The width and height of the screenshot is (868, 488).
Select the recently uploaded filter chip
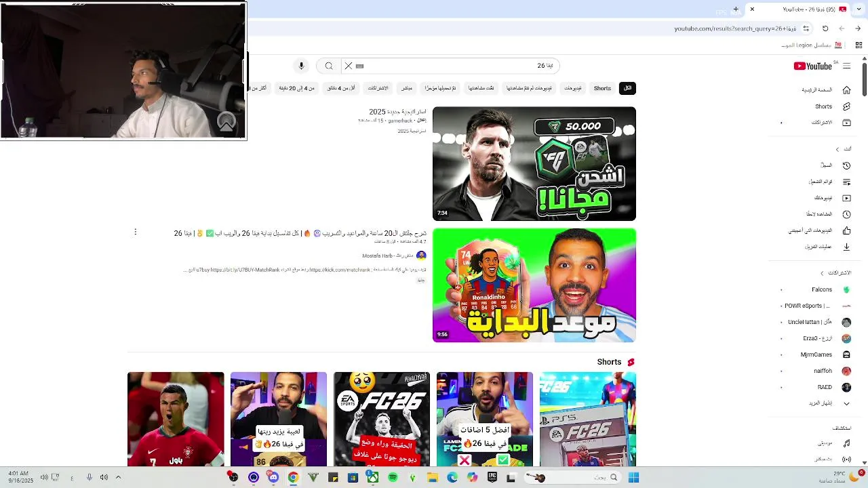[x=440, y=88]
